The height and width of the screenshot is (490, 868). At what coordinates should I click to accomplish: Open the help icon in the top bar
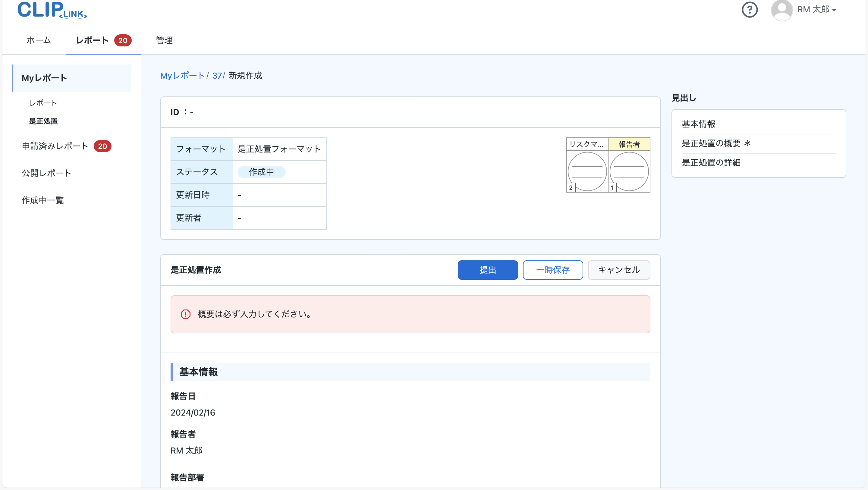coord(750,10)
